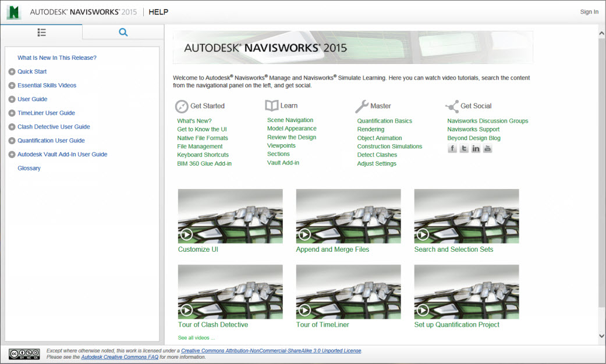Click the Learn open book icon
Viewport: 606px width, 364px height.
point(272,105)
